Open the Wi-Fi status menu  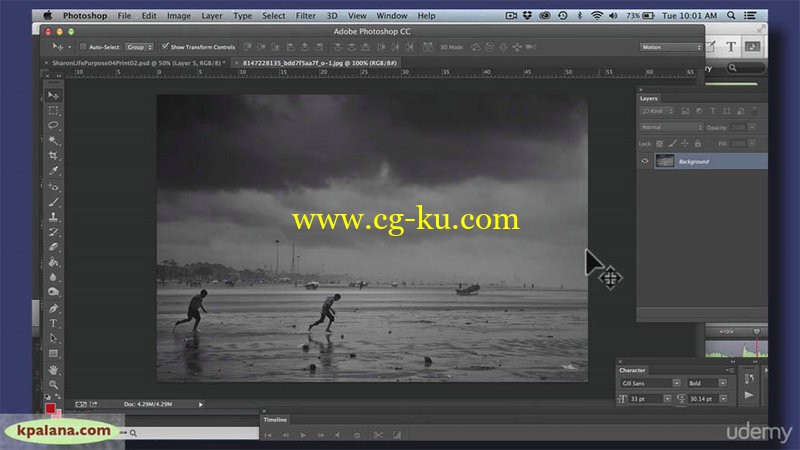596,15
